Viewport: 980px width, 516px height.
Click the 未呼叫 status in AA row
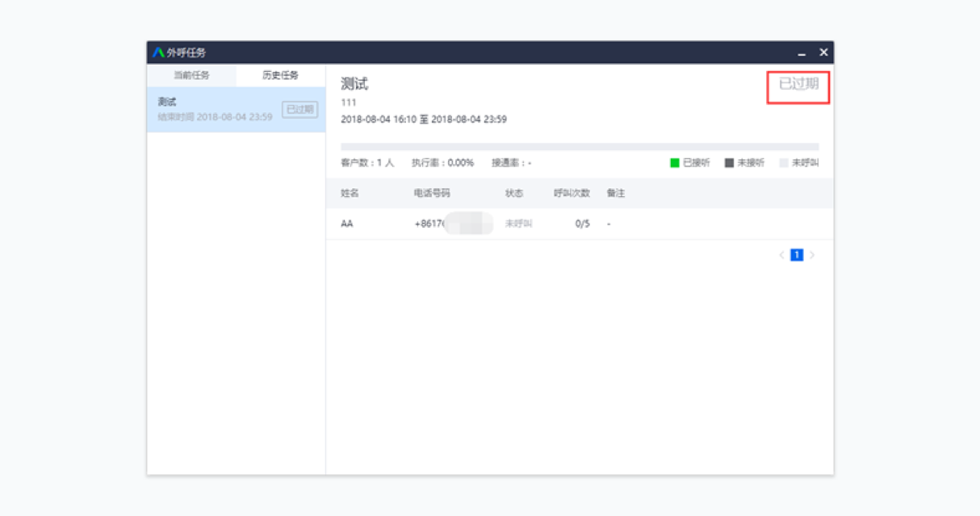518,224
